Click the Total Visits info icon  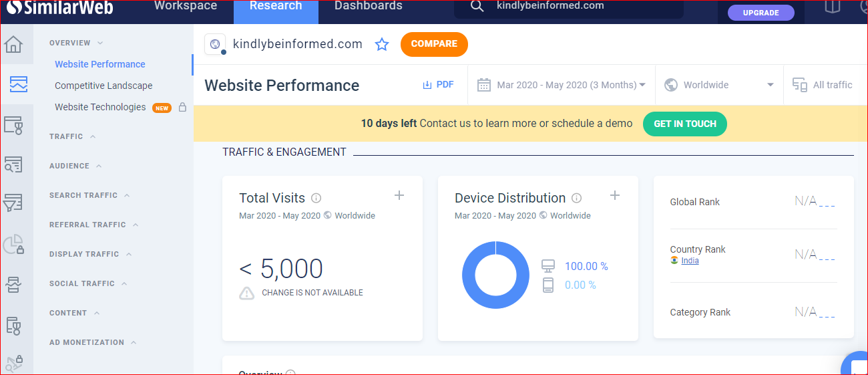coord(316,198)
